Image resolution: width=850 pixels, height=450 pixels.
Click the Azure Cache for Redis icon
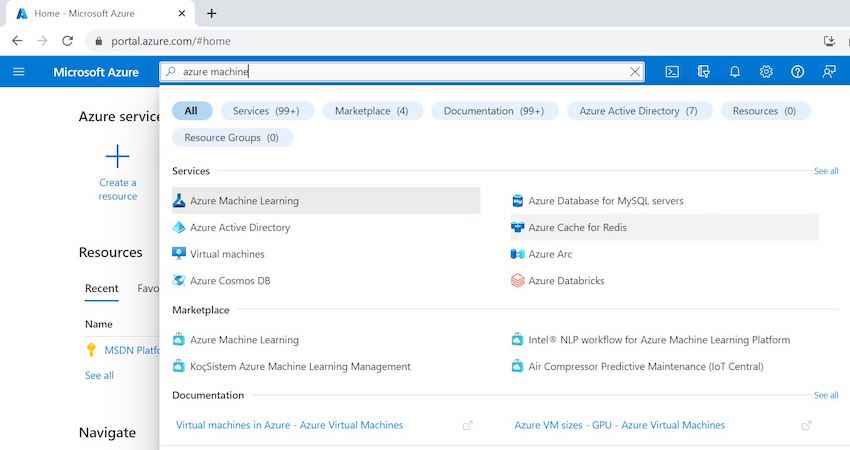coord(518,227)
